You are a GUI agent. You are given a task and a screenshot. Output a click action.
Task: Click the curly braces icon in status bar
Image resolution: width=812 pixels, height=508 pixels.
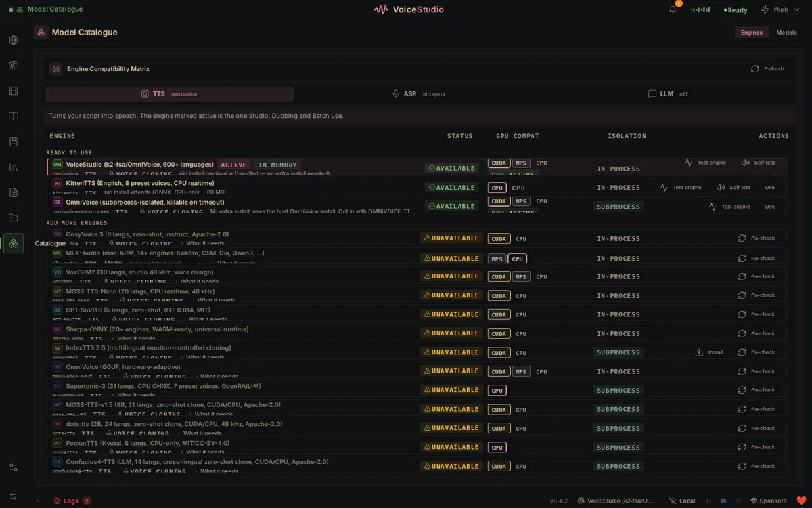tap(708, 501)
